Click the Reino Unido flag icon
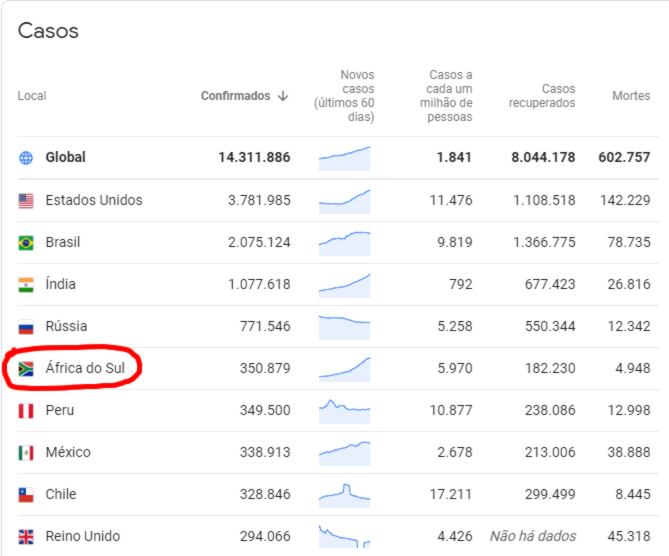This screenshot has width=669, height=556. pos(26,536)
